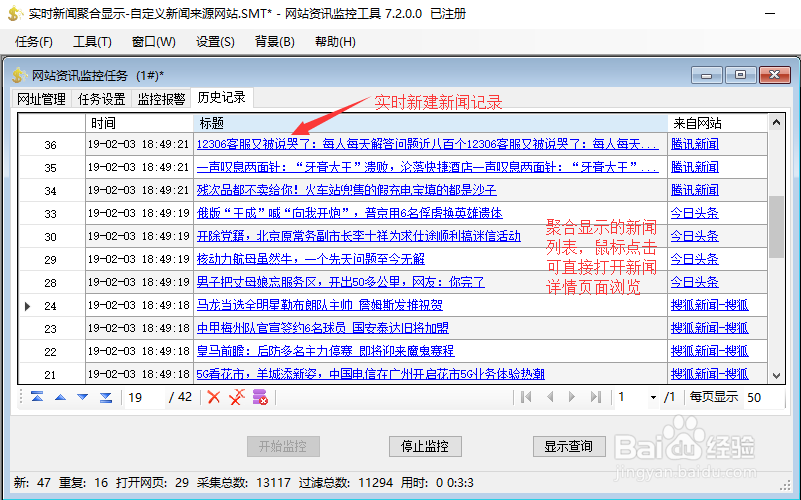This screenshot has height=500, width=801.
Task: Click the 显示查询 button
Action: click(x=569, y=446)
